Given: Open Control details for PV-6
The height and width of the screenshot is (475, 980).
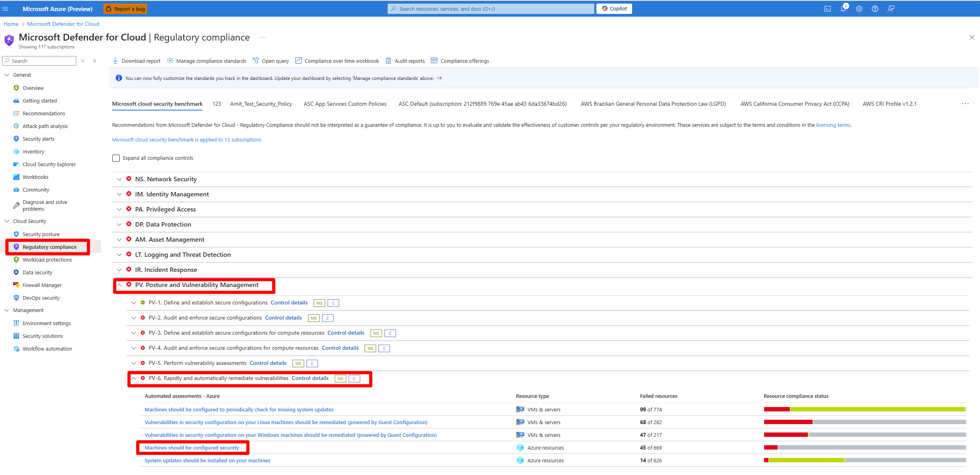Looking at the screenshot, I should coord(310,378).
